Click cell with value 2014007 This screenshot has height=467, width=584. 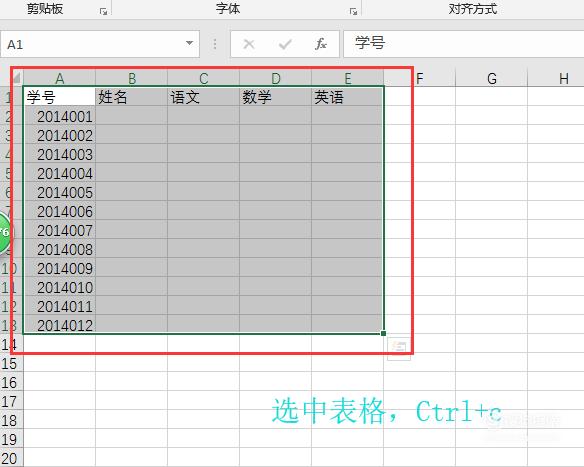pos(60,230)
